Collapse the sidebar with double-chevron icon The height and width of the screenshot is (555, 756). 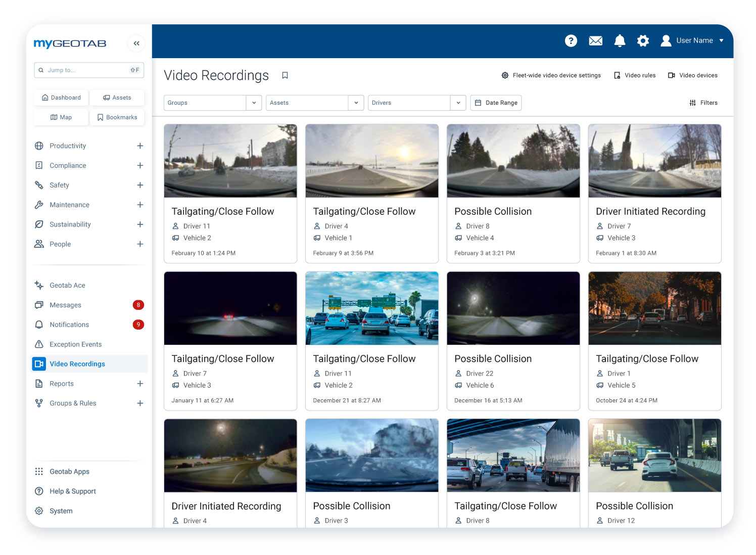tap(136, 43)
